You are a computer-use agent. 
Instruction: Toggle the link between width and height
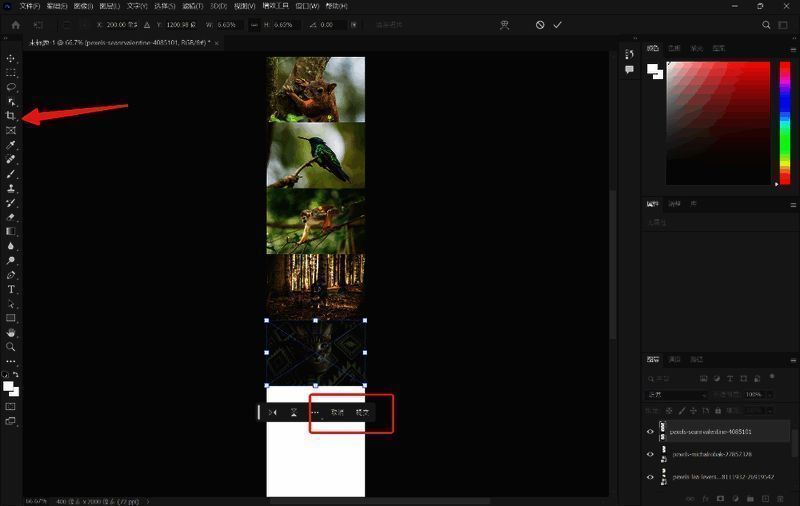coord(254,24)
